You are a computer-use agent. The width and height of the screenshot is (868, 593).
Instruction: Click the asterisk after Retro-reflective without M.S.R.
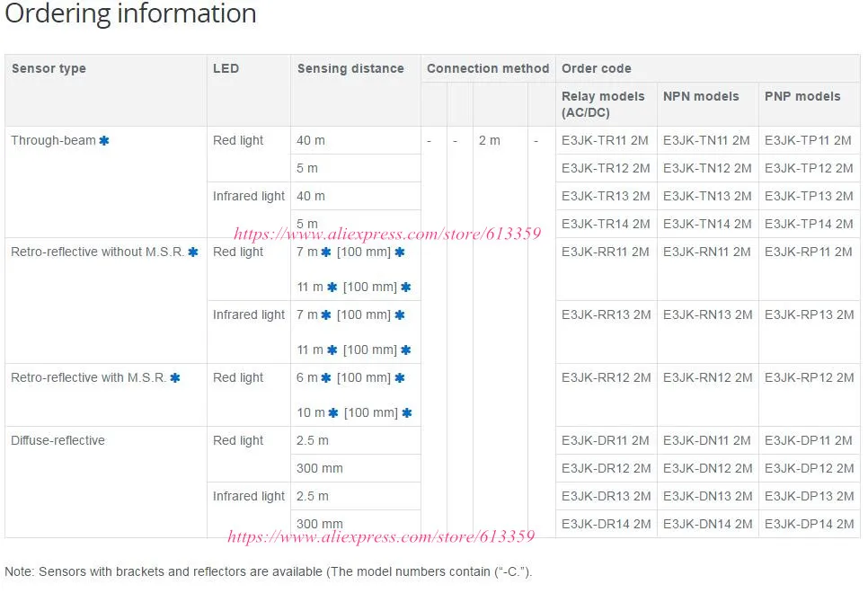[x=193, y=252]
